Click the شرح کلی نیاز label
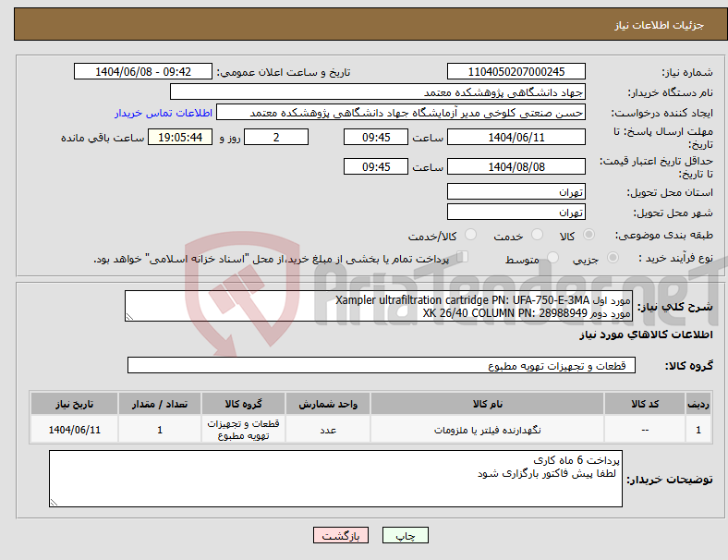This screenshot has height=560, width=728. 674,307
